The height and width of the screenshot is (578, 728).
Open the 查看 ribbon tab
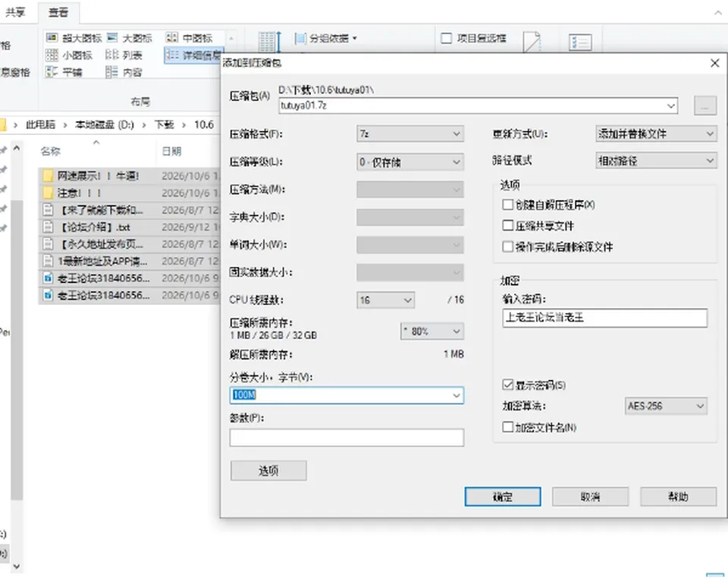point(58,13)
